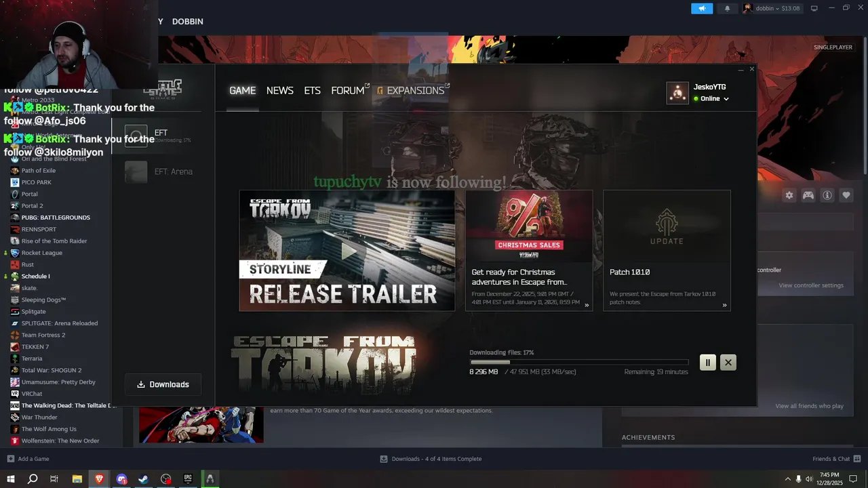The height and width of the screenshot is (488, 868).
Task: Click the download progress bar
Action: point(579,363)
